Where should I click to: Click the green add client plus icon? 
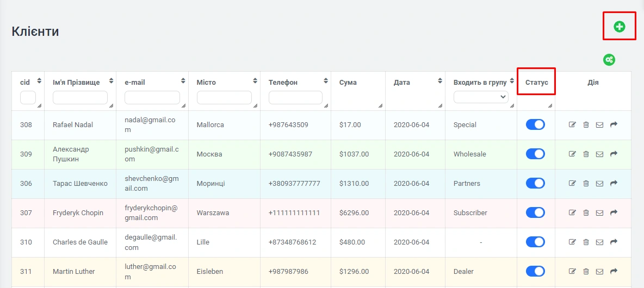tap(619, 27)
